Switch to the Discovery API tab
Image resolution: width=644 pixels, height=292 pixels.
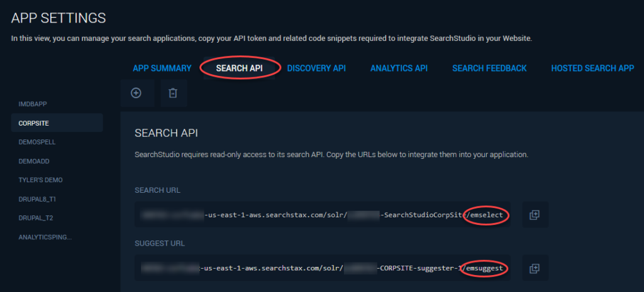[316, 68]
